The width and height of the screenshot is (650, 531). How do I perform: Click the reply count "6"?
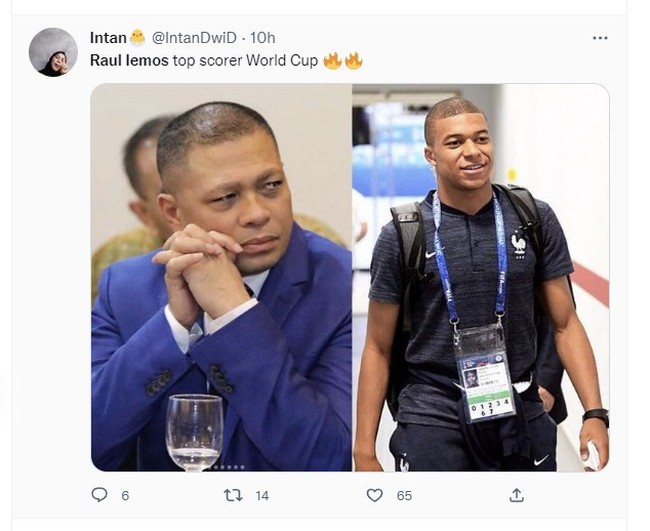pos(125,495)
